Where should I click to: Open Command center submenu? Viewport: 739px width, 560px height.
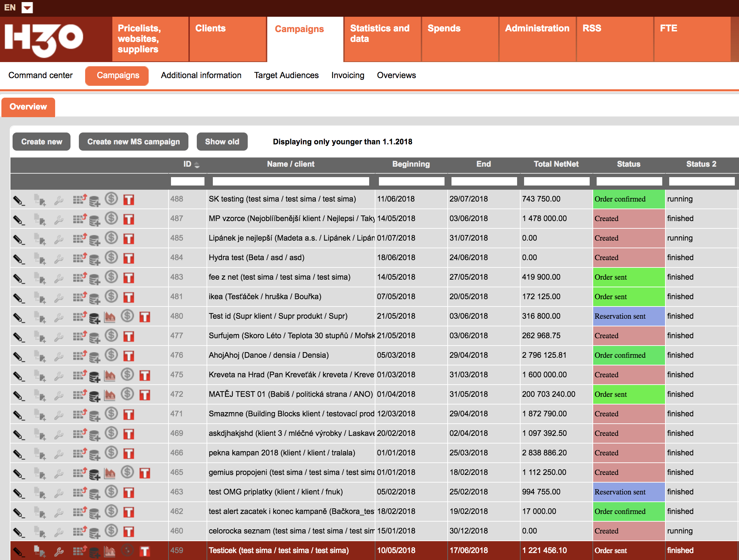[x=40, y=75]
